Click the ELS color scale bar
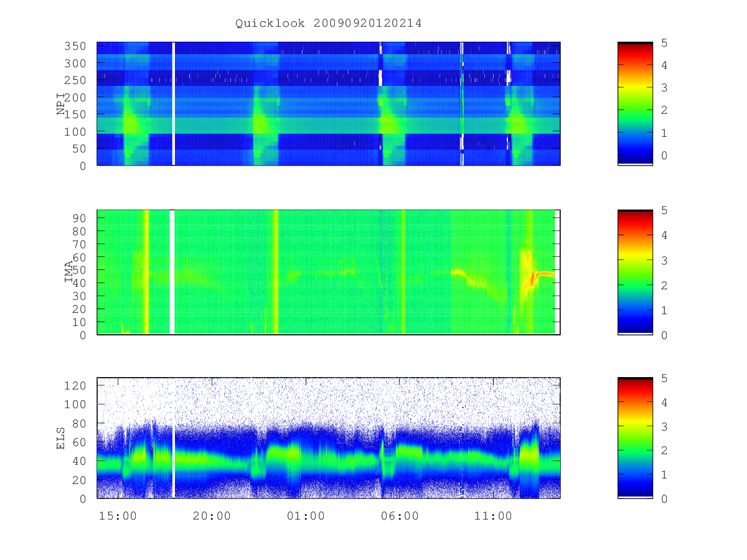 tap(635, 438)
